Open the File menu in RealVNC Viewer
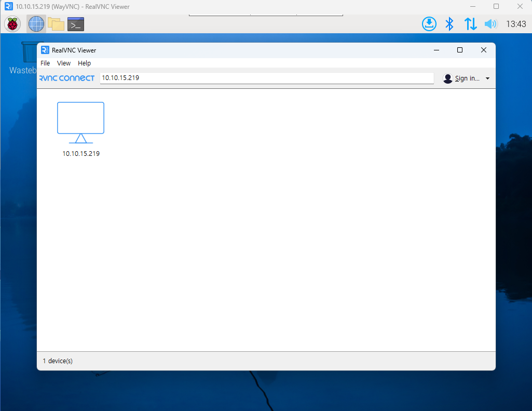The height and width of the screenshot is (411, 532). tap(45, 63)
